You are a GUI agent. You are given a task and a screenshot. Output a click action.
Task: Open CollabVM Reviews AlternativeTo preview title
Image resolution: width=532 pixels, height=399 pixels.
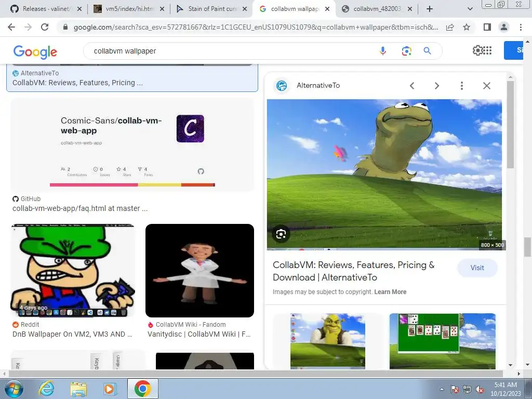point(353,271)
